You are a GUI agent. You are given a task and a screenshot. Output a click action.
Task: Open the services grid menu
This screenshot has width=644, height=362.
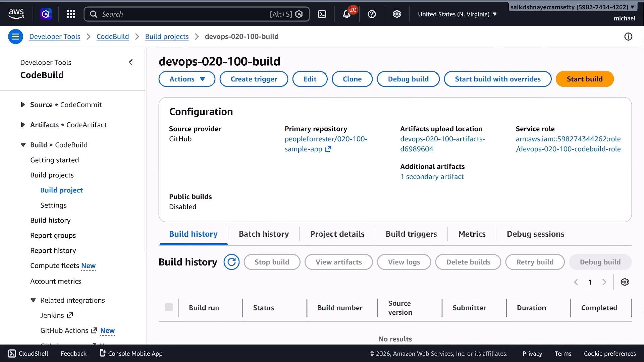(71, 14)
